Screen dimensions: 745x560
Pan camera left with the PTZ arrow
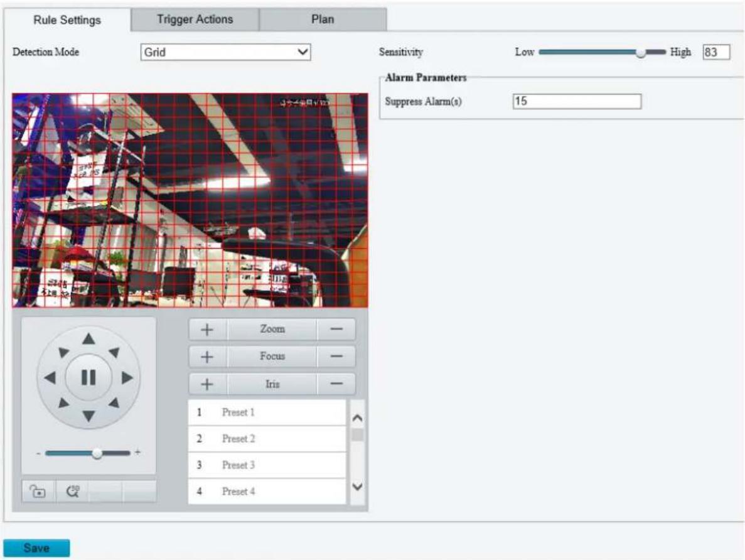[x=50, y=378]
